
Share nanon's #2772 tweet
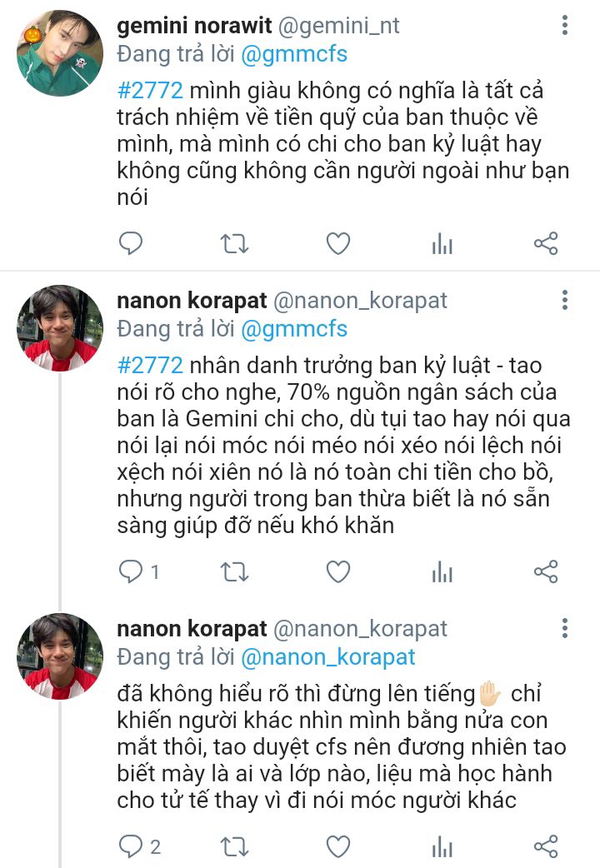pyautogui.click(x=545, y=571)
